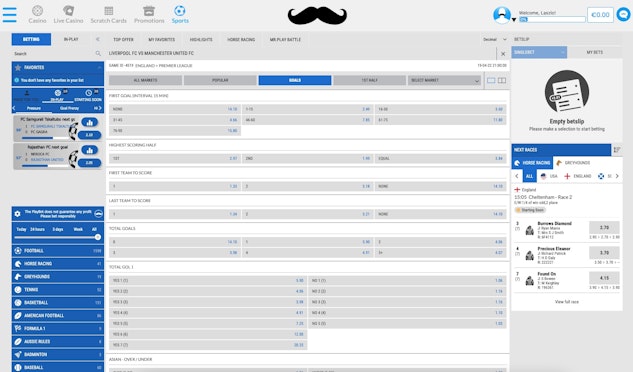Open the Top Offer menu item
Viewport: 633px width, 372px height.
[123, 40]
